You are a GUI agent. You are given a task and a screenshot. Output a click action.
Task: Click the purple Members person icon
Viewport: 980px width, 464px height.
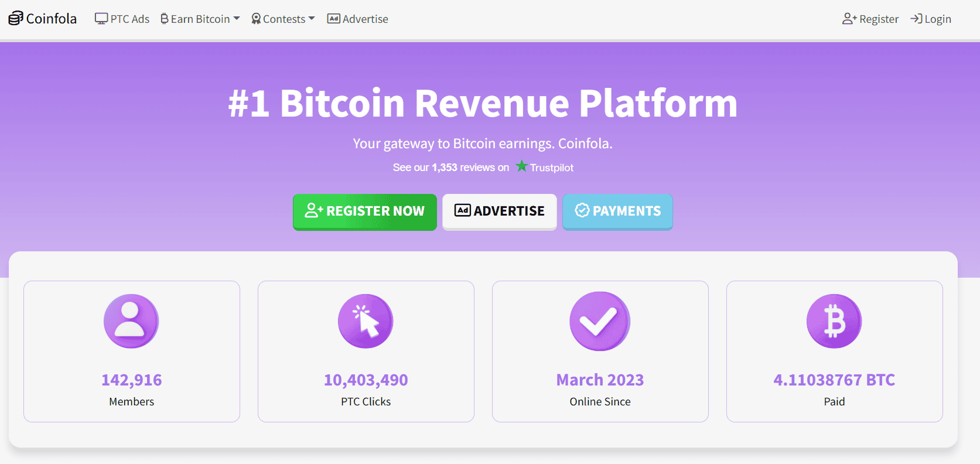pos(131,321)
